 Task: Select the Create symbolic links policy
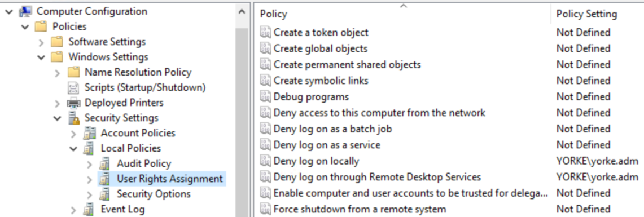pos(321,81)
